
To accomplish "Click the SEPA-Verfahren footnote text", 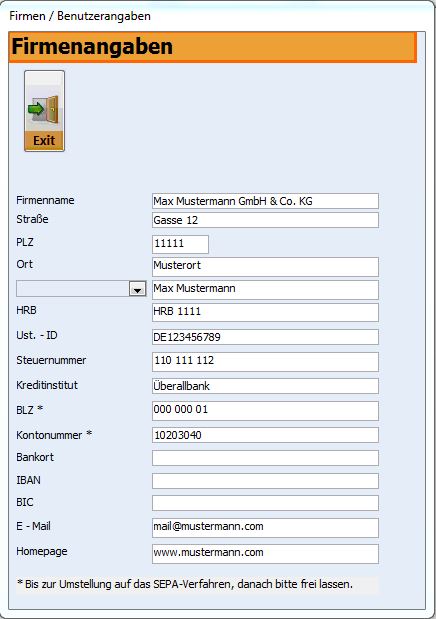I will [185, 584].
